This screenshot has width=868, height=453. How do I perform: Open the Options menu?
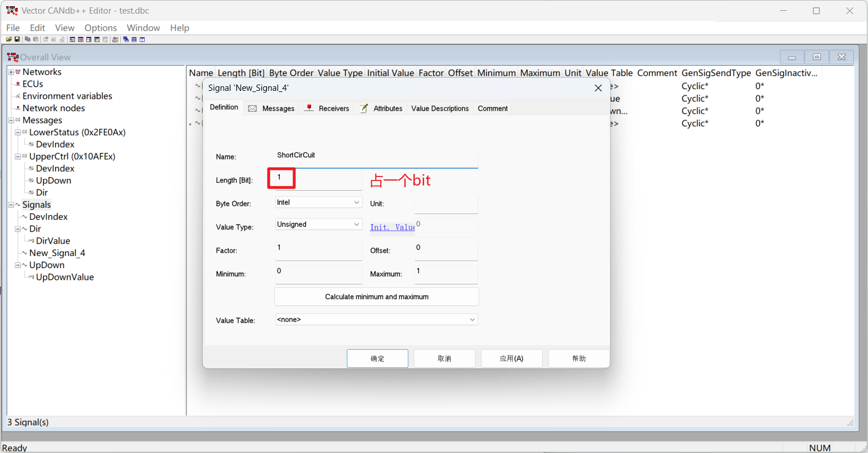(x=100, y=28)
